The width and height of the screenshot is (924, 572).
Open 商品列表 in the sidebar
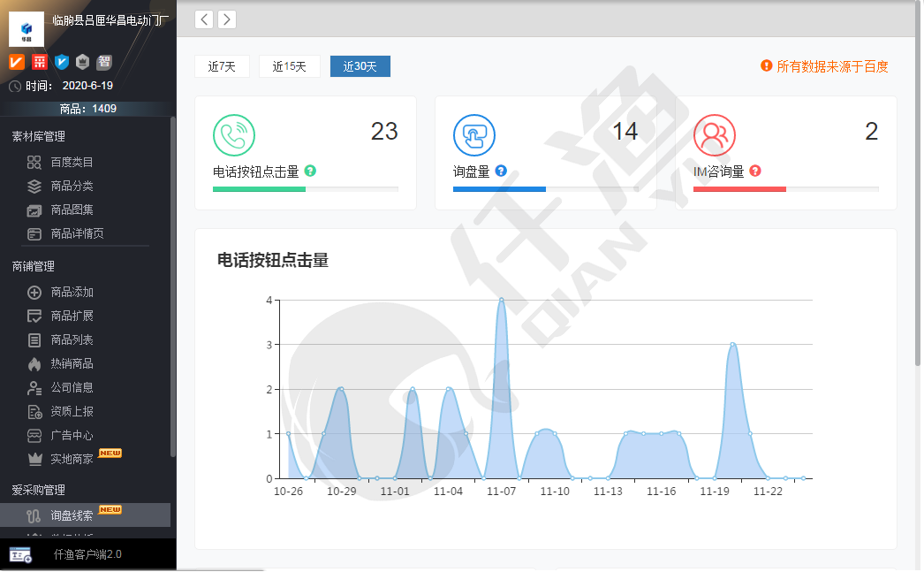pos(71,339)
